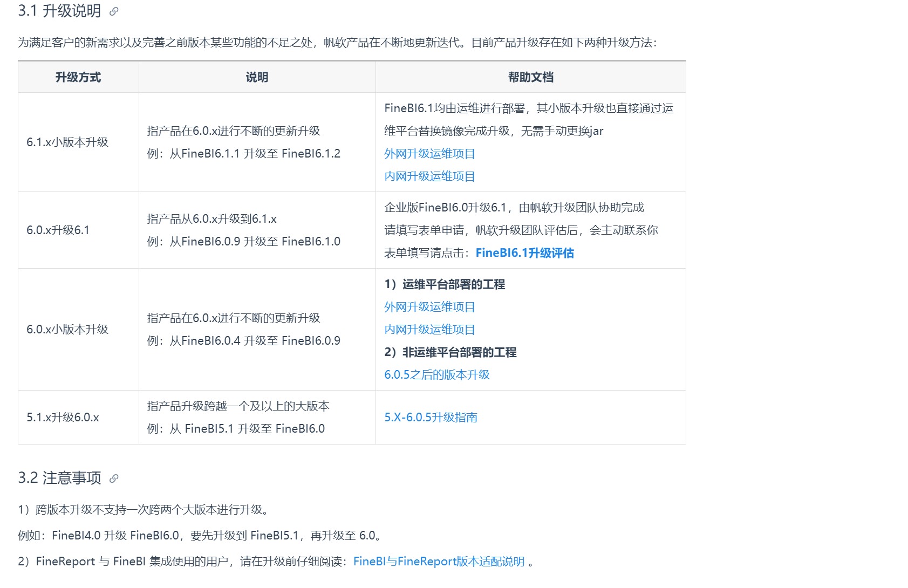Click text 例：从FineBI6.1.1 升级至 FineBI6.1.2

coord(244,154)
